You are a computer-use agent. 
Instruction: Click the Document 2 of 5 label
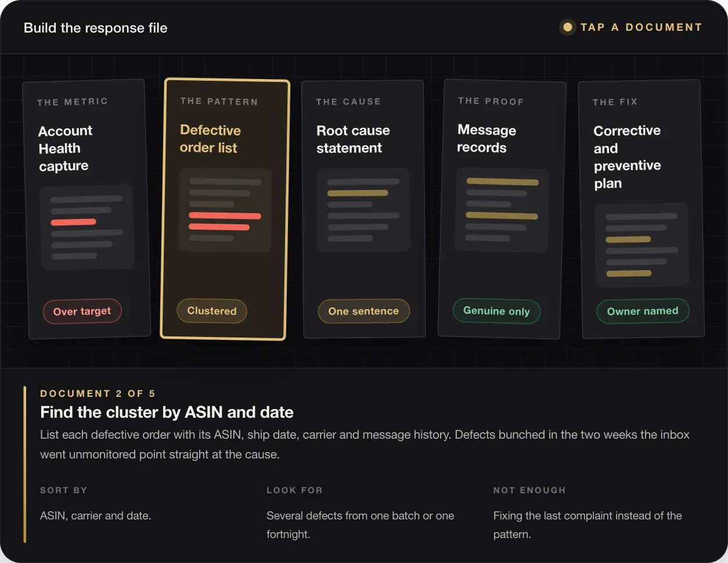[98, 393]
